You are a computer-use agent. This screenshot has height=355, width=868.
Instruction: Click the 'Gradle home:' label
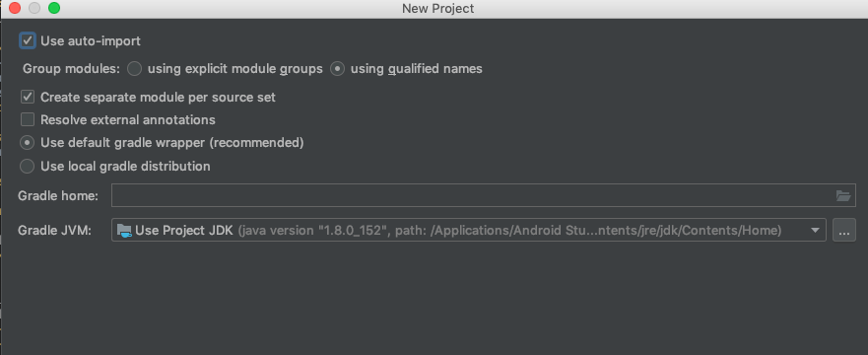click(58, 195)
